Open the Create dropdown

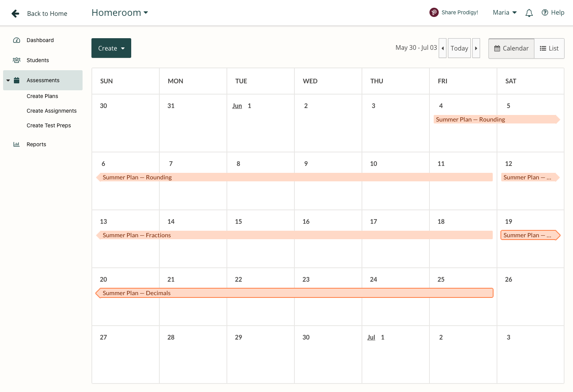[111, 48]
